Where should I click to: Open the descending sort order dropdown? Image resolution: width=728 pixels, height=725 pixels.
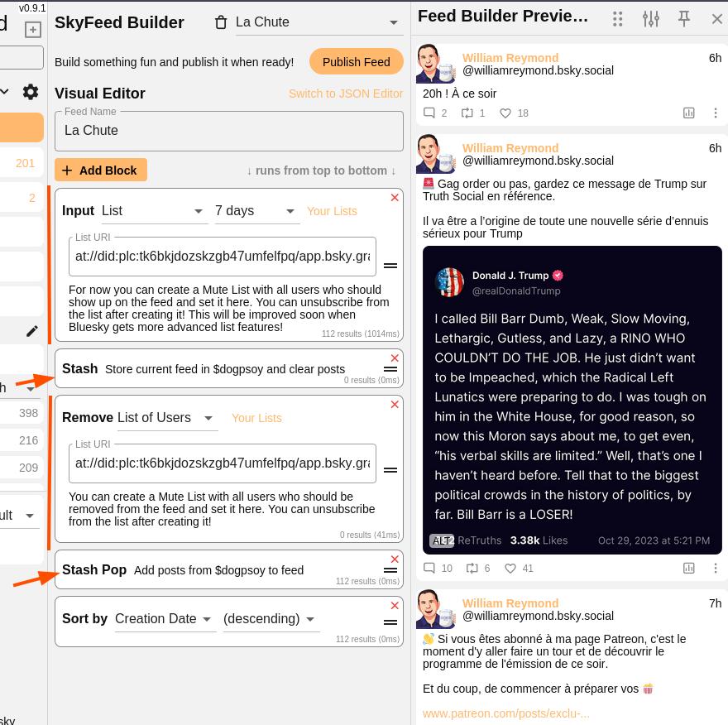[x=270, y=619]
